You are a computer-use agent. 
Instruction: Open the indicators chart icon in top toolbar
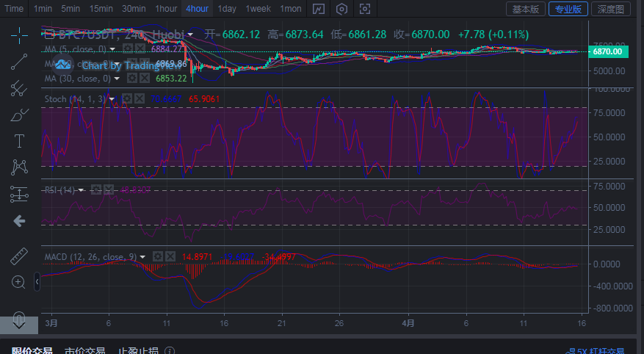click(x=318, y=9)
